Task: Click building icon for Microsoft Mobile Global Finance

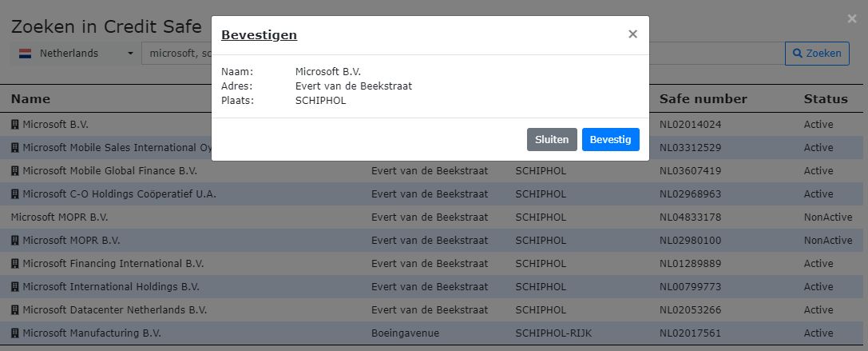Action: click(x=14, y=171)
